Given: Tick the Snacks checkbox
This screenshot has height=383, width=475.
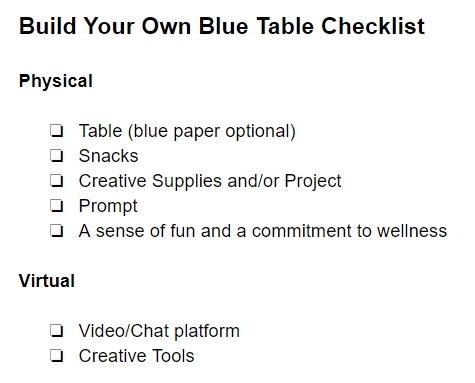Looking at the screenshot, I should [57, 156].
